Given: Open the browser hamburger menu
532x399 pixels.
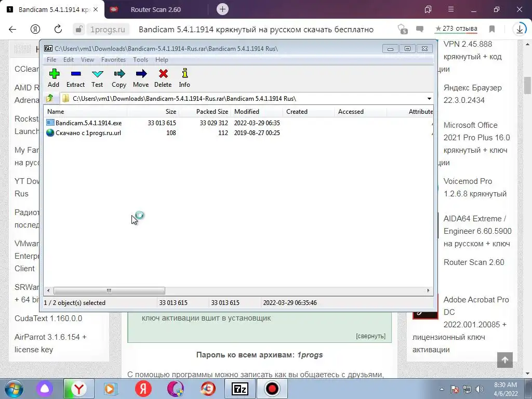Looking at the screenshot, I should tap(451, 9).
